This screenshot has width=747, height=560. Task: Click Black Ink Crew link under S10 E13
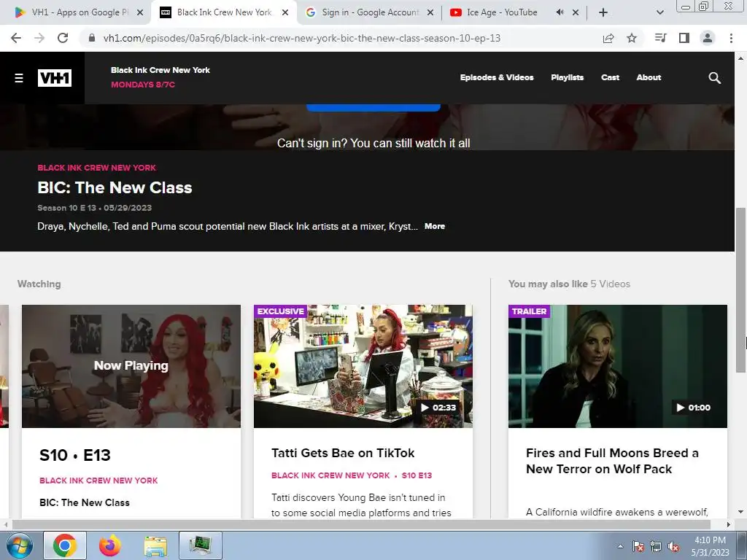(x=98, y=481)
